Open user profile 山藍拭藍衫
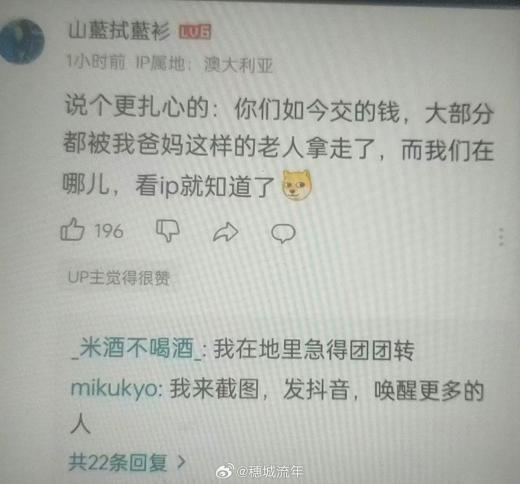 [119, 31]
